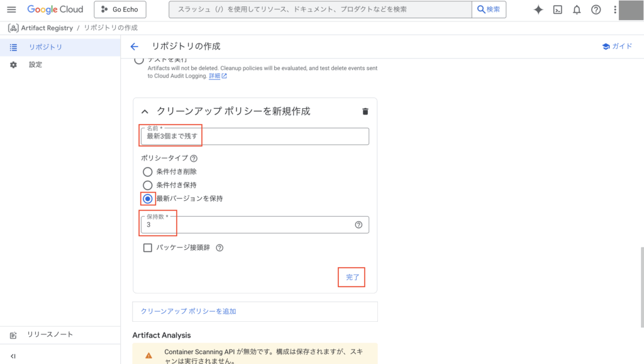
Task: Click クリーンアップ ポリシーを追加 link
Action: 189,311
